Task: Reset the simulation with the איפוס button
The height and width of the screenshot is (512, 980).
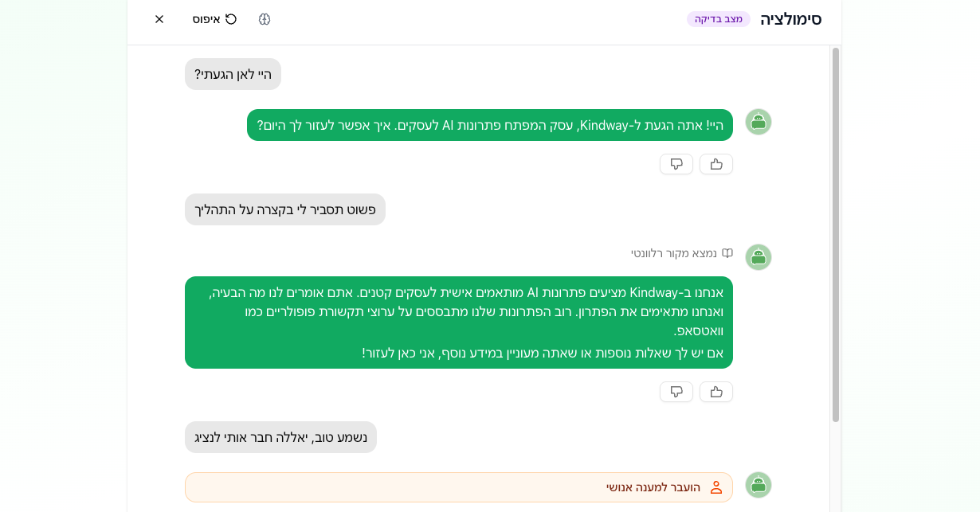Action: click(x=215, y=19)
